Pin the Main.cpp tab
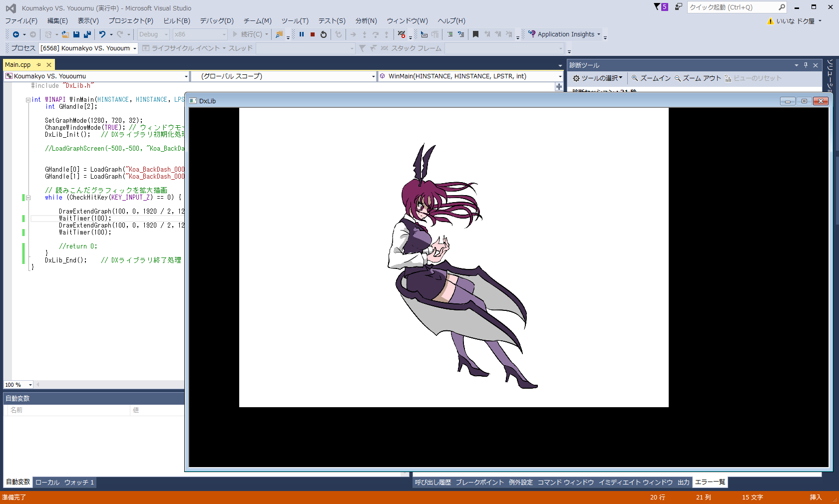839x504 pixels. pos(39,65)
